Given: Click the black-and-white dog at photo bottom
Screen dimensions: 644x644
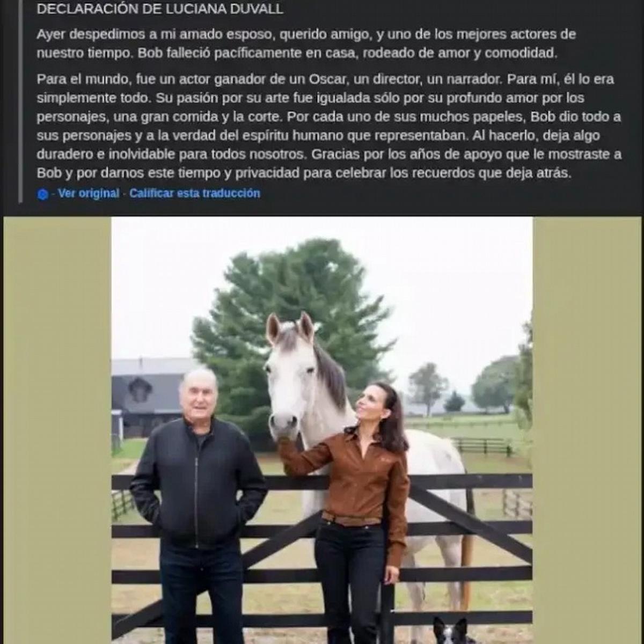Looking at the screenshot, I should 451,631.
